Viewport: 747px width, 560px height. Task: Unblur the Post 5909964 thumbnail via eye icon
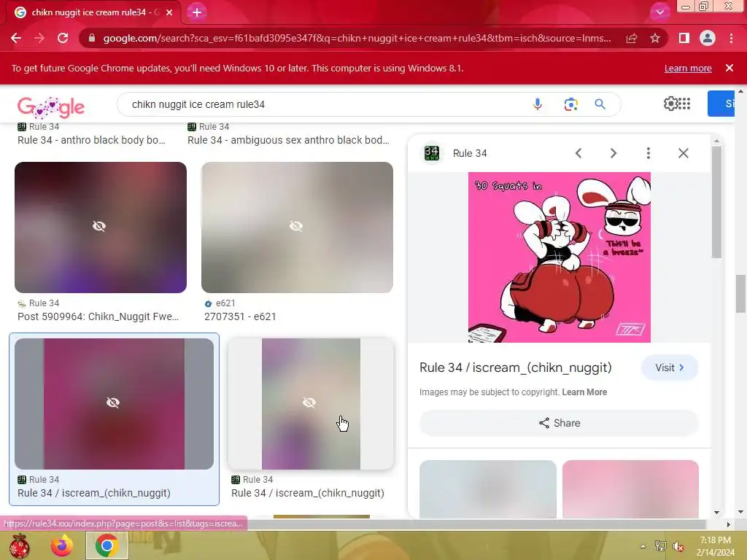point(99,226)
